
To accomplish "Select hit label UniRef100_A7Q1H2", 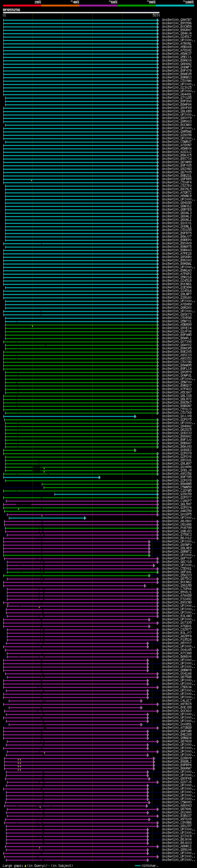I will pos(177,50).
